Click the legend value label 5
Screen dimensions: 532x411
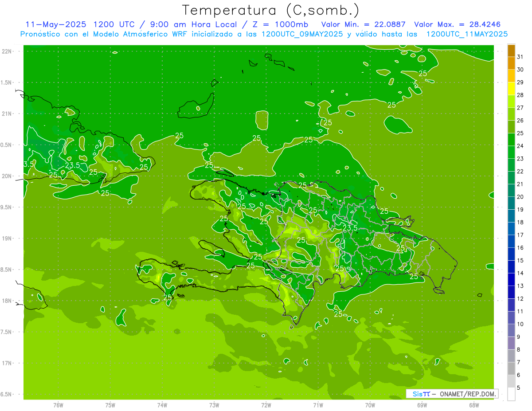tap(519, 388)
